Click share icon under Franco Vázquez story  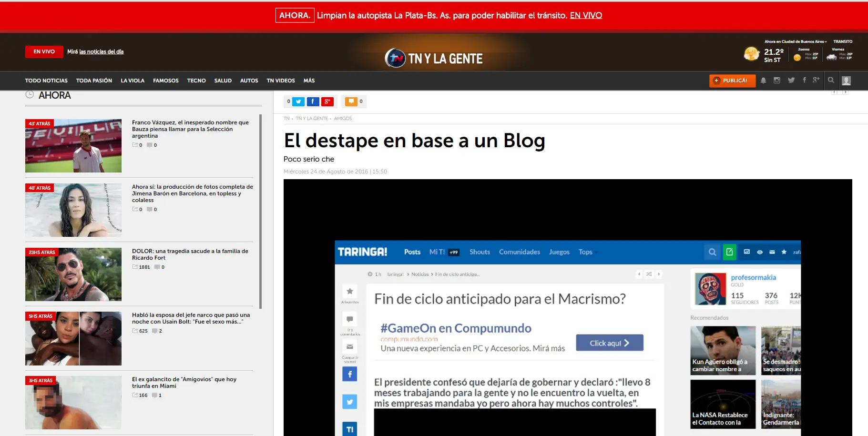(x=135, y=145)
